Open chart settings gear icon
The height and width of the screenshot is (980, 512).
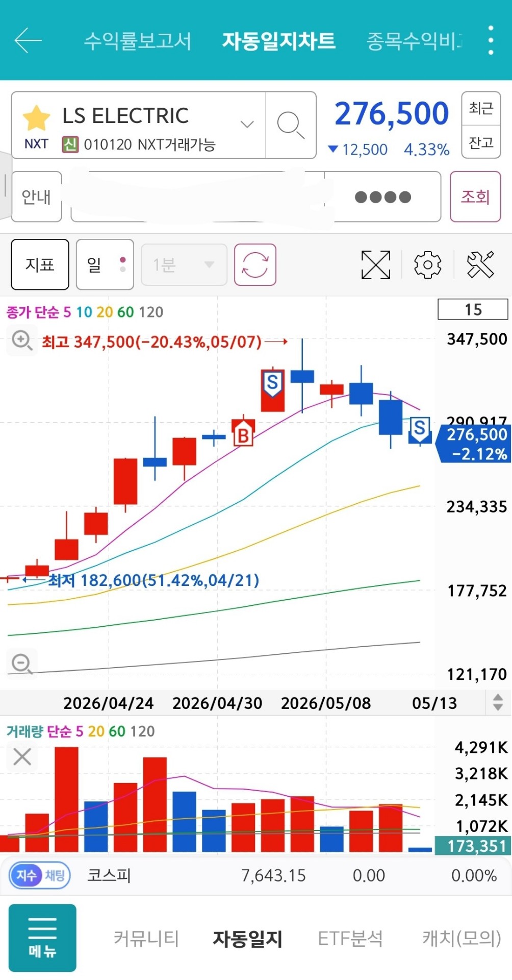pos(427,265)
